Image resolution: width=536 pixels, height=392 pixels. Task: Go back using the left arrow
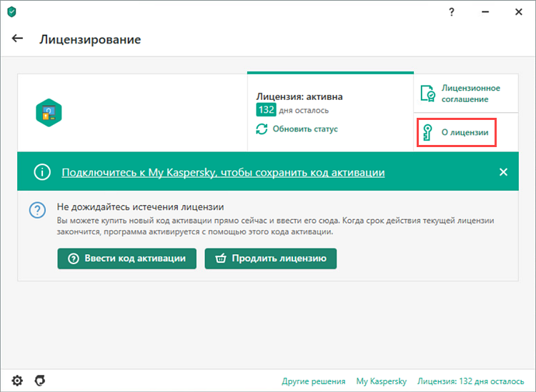click(x=17, y=39)
